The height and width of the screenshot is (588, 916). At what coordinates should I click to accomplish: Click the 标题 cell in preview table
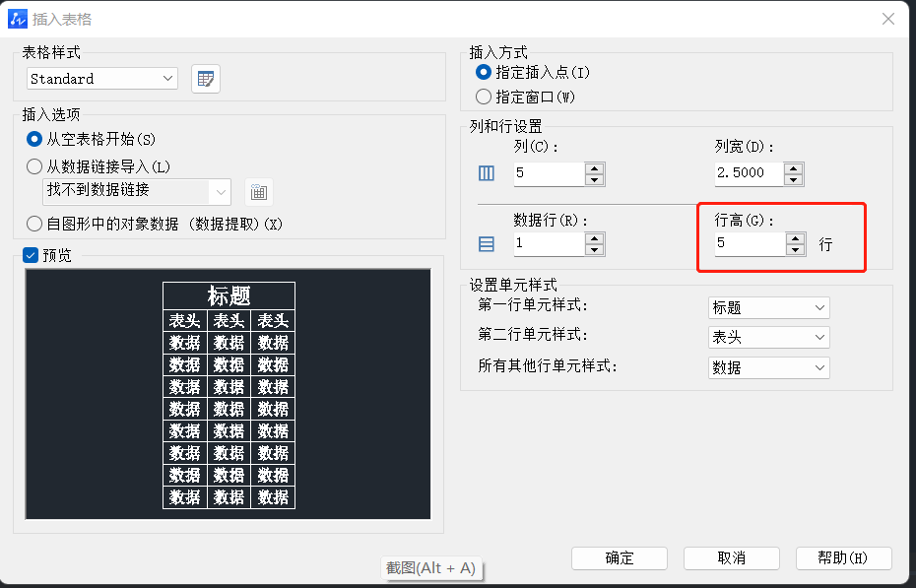click(229, 296)
